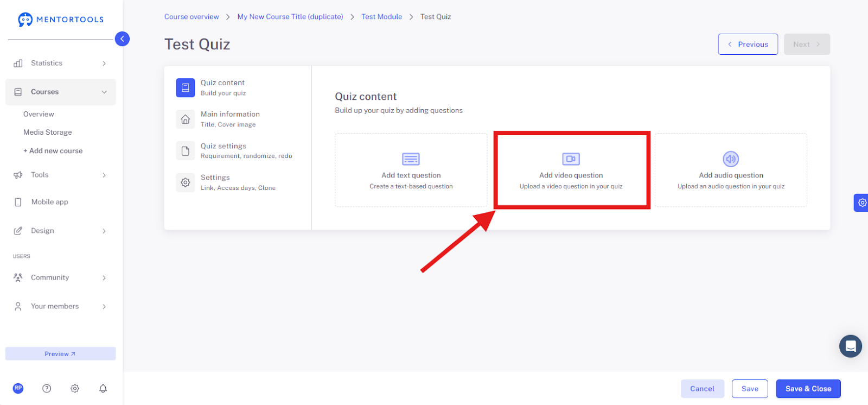The image size is (868, 405).
Task: Expand the Tools menu chevron
Action: pos(104,175)
